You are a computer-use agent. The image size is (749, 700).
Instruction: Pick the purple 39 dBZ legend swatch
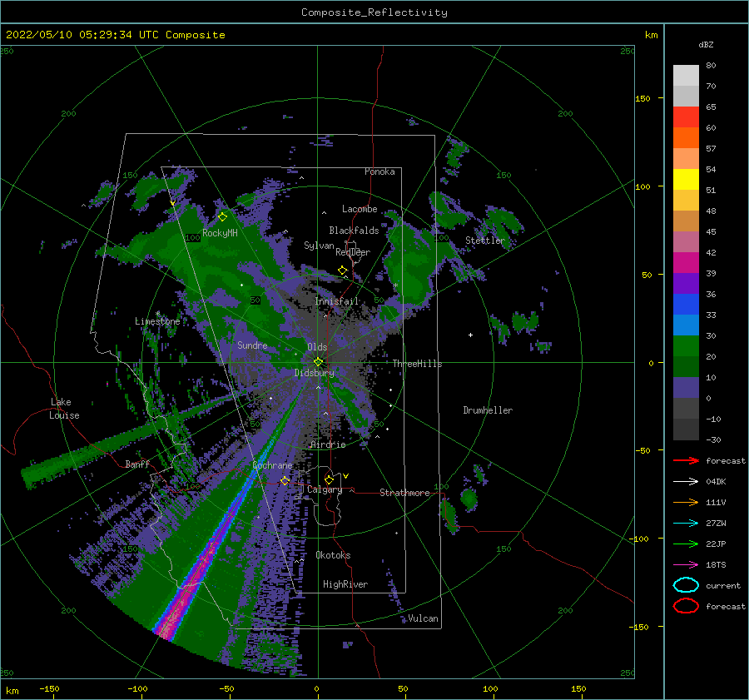click(x=686, y=283)
